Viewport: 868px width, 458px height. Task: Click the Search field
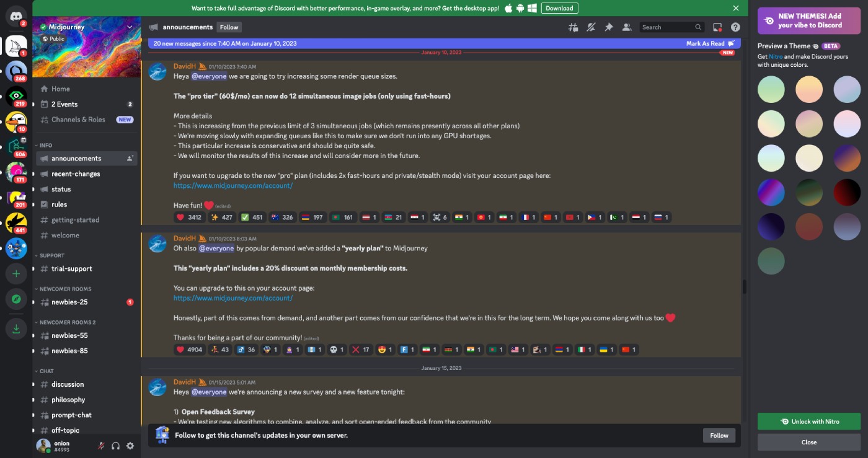671,27
